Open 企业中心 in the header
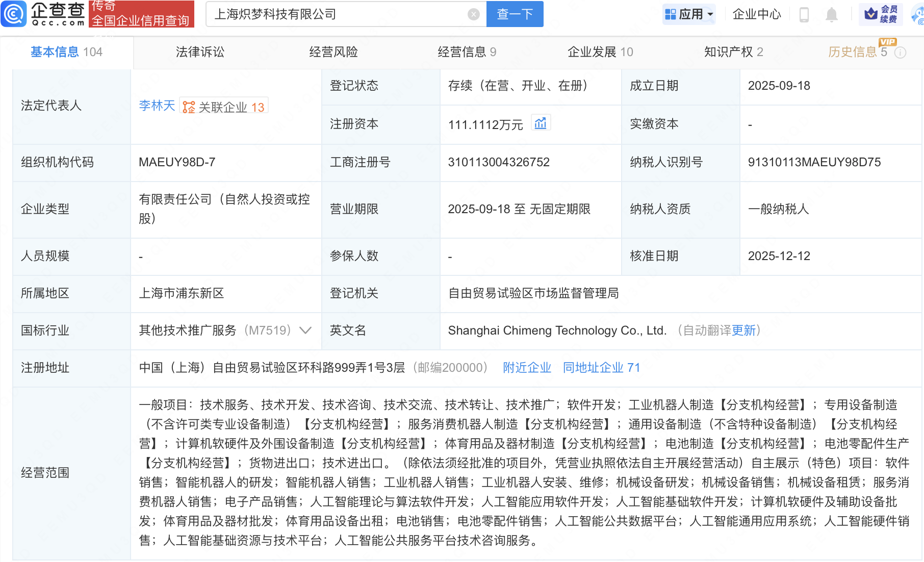This screenshot has width=924, height=562. click(756, 14)
